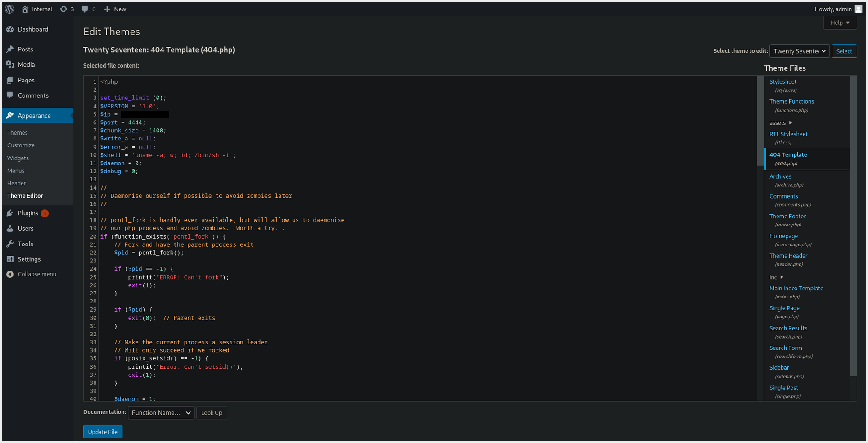Click the admin avatar icon
Image resolution: width=868 pixels, height=443 pixels.
(859, 9)
